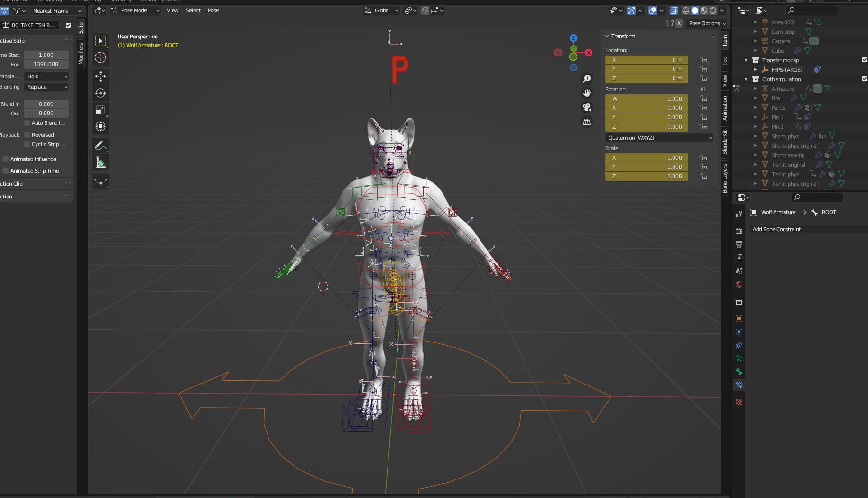Pick the Scale tool

point(100,110)
